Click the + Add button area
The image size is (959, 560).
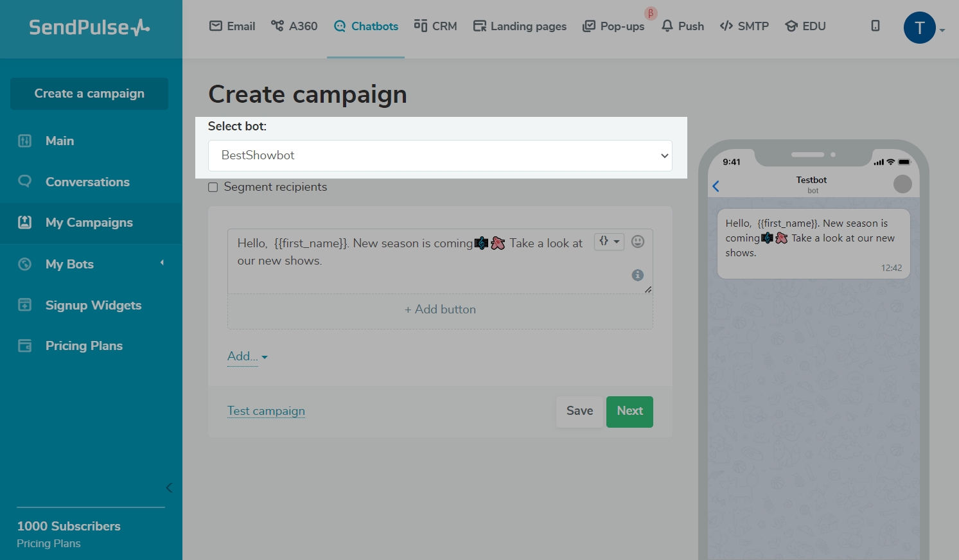[440, 310]
